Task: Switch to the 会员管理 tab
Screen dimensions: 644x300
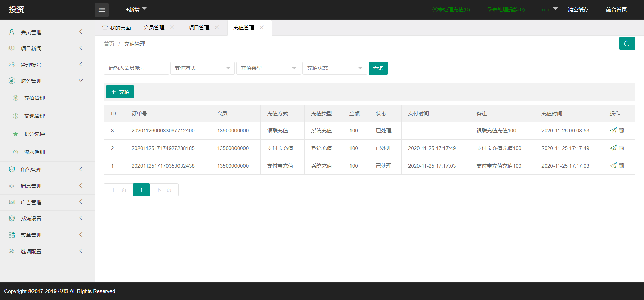Action: tap(154, 28)
